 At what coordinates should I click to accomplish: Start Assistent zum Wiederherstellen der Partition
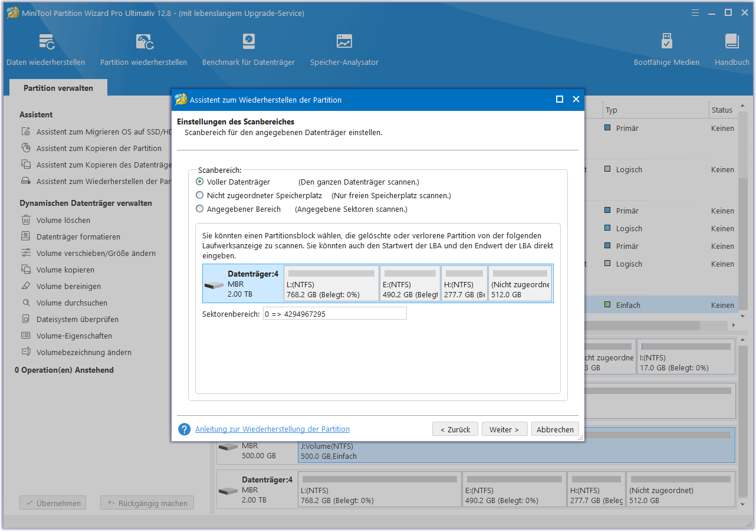click(x=96, y=182)
